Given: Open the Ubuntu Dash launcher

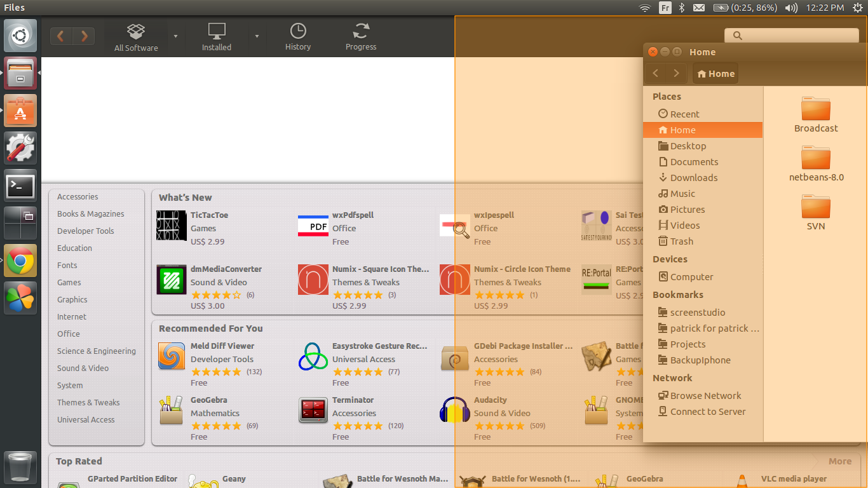Looking at the screenshot, I should (21, 36).
